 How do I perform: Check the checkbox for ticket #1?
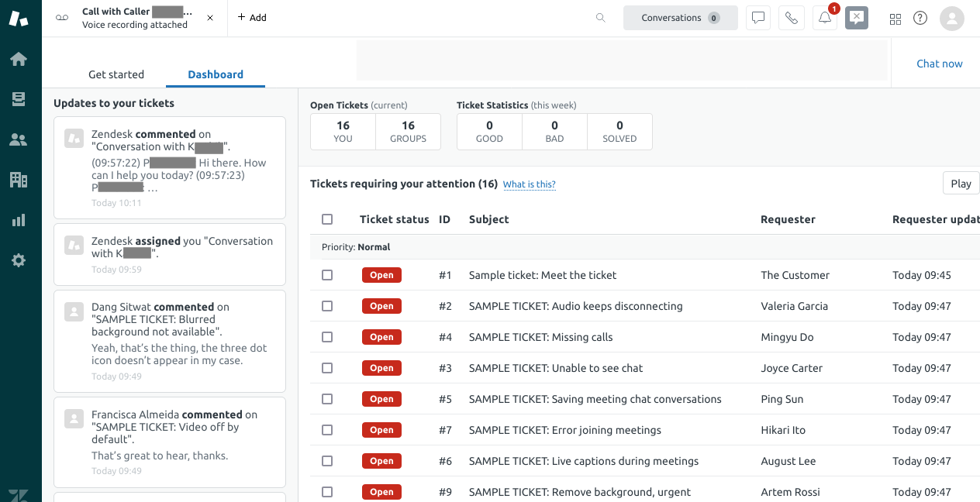pos(326,274)
